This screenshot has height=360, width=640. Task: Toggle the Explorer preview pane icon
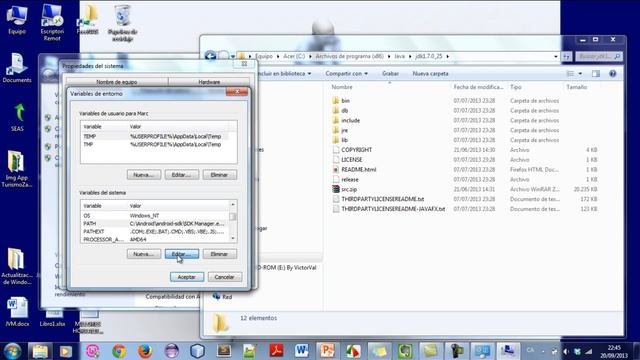[596, 73]
